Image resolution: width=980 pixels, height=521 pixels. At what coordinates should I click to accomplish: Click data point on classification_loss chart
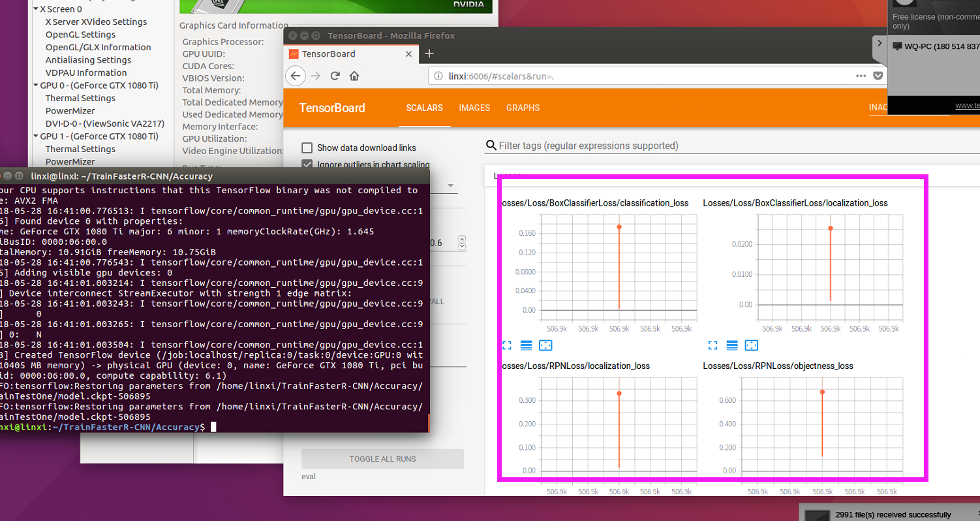(x=619, y=227)
